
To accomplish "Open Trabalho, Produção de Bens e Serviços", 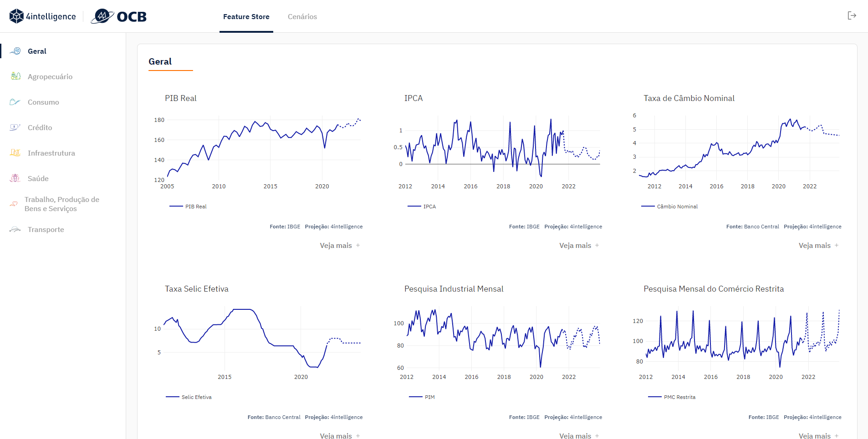I will click(63, 204).
